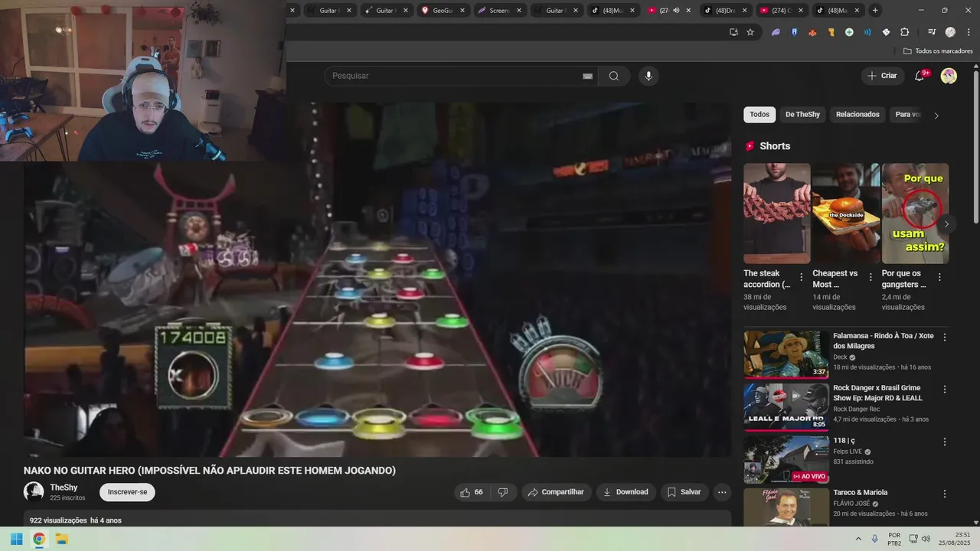Open a new browser tab with plus

click(875, 10)
